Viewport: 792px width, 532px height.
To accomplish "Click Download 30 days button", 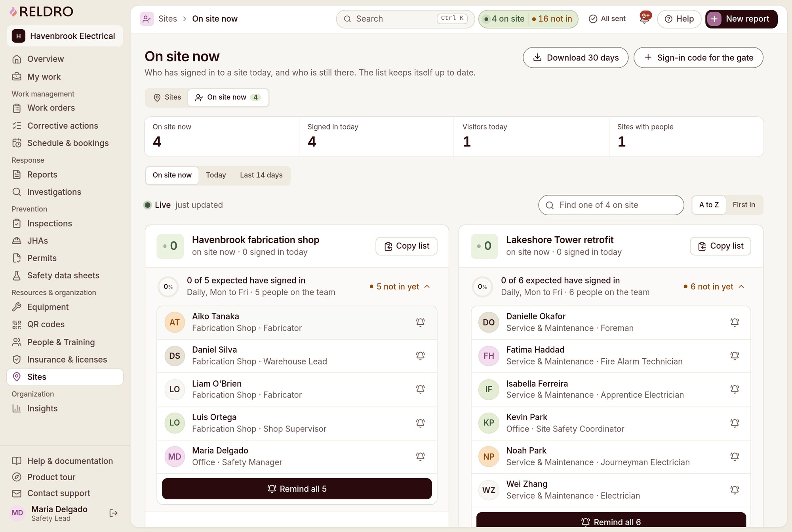I will (x=576, y=57).
